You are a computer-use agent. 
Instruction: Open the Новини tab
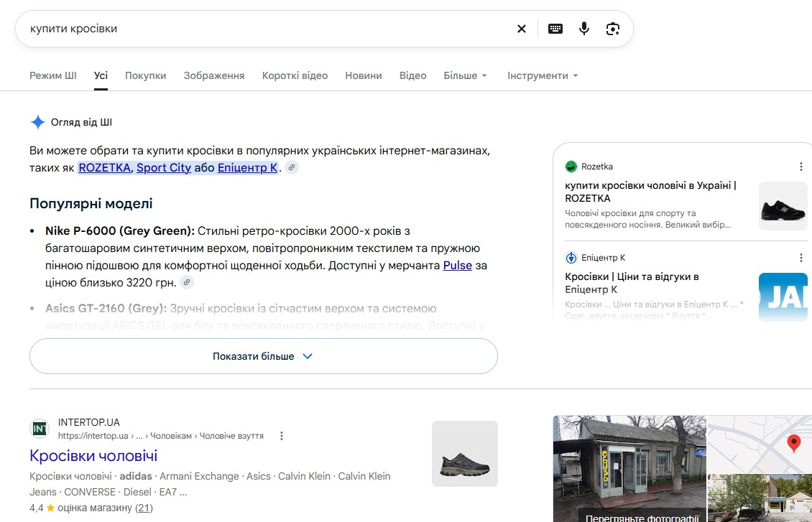(x=364, y=75)
